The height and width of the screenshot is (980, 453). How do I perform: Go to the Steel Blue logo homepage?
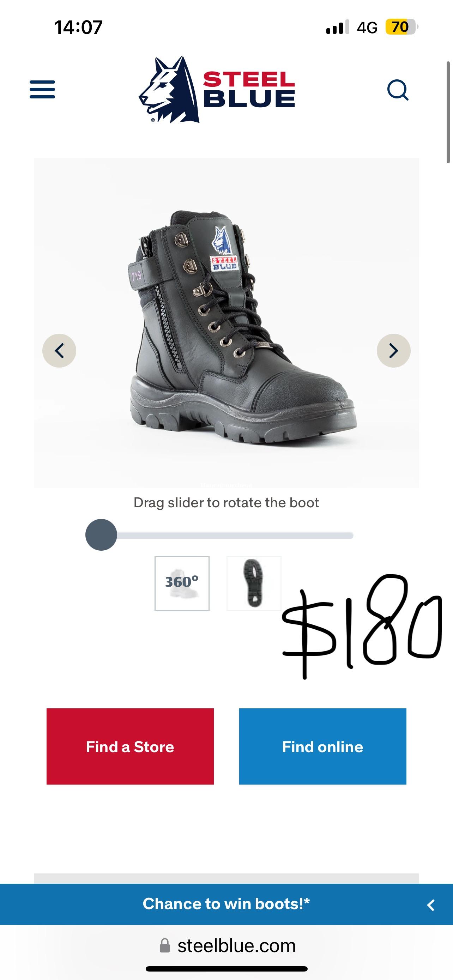click(217, 90)
